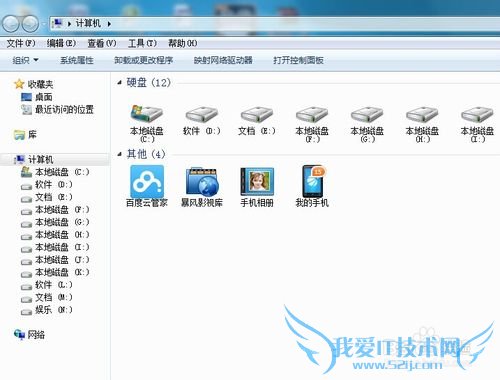Expand address bar arrow after 计算机
Viewport: 500px width, 380px height.
tap(109, 24)
